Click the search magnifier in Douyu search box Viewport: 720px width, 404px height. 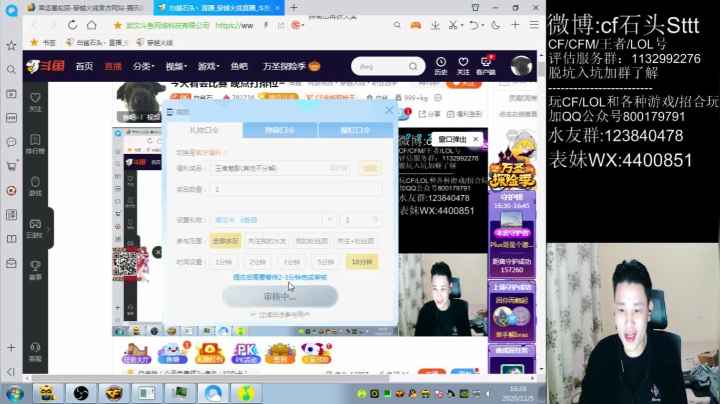click(413, 66)
